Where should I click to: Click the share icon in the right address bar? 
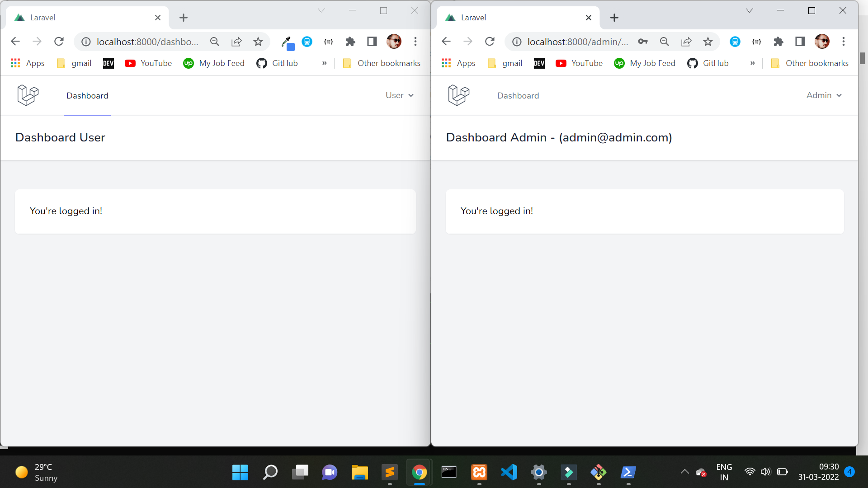(686, 42)
